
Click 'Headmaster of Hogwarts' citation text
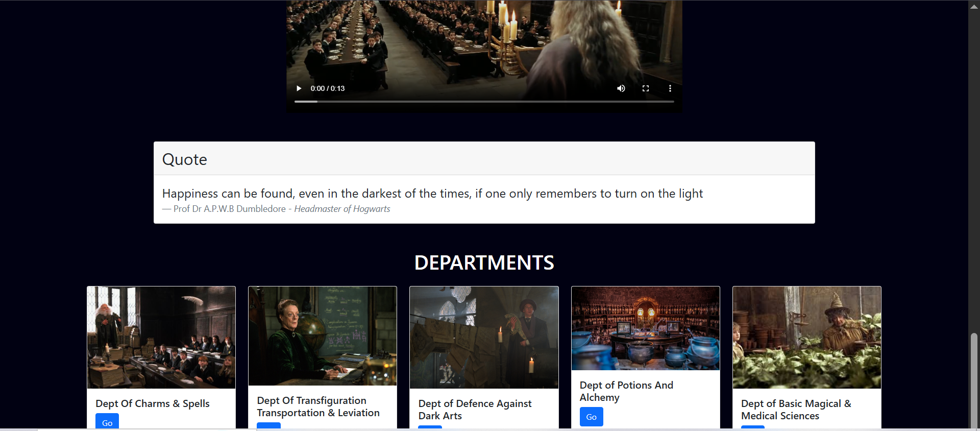click(342, 209)
